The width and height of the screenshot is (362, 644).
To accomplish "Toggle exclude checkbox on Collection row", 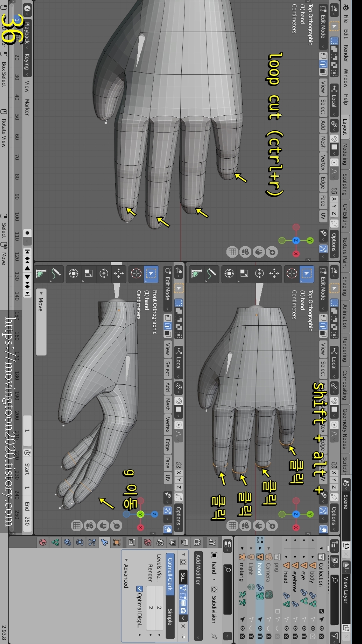I will click(x=321, y=611).
